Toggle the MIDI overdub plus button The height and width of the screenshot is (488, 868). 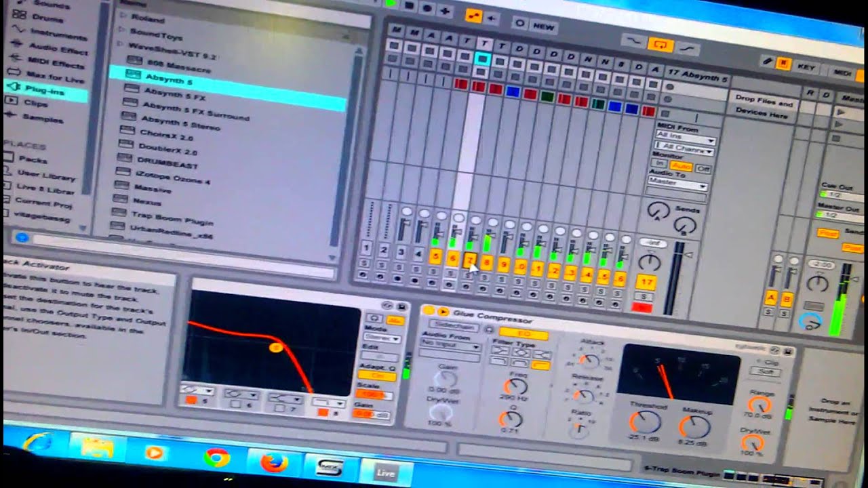tap(445, 11)
